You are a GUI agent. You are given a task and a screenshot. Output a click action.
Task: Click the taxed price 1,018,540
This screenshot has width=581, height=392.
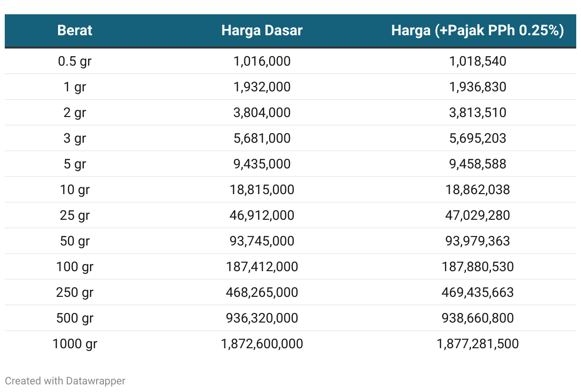point(478,61)
